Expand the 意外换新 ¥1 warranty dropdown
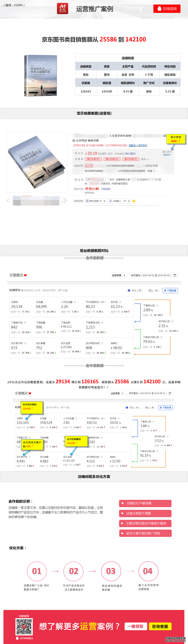This screenshot has width=188, height=644. coord(96,201)
